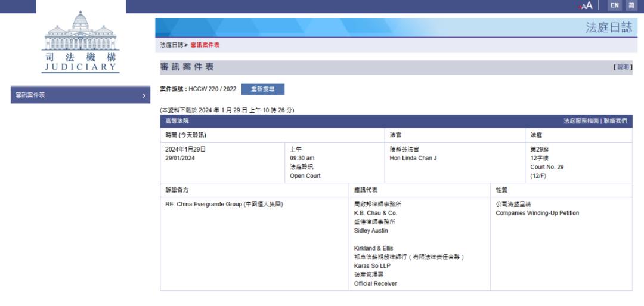Click 破產管理署 text

pos(369,275)
